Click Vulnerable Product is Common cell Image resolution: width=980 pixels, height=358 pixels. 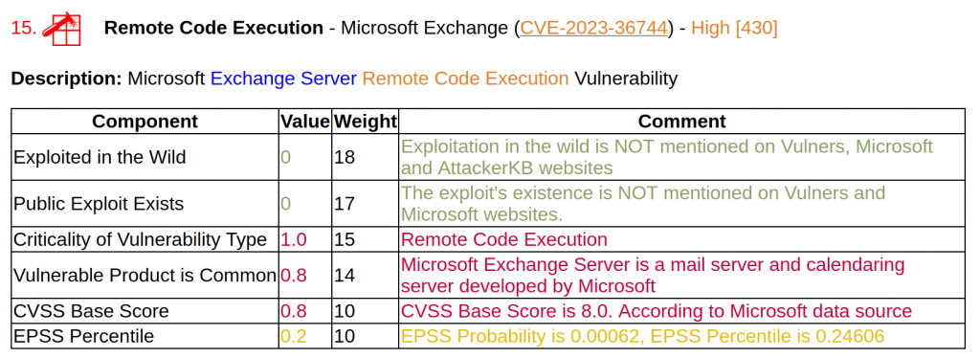(145, 275)
